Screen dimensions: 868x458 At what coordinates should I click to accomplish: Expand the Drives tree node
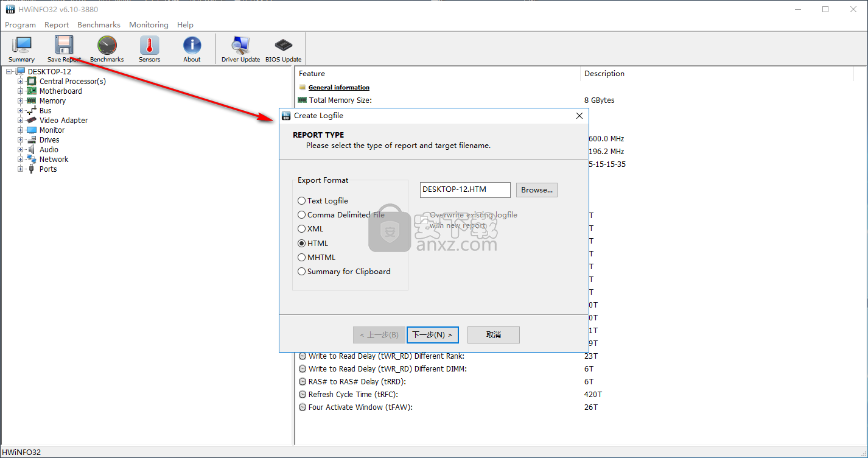21,139
